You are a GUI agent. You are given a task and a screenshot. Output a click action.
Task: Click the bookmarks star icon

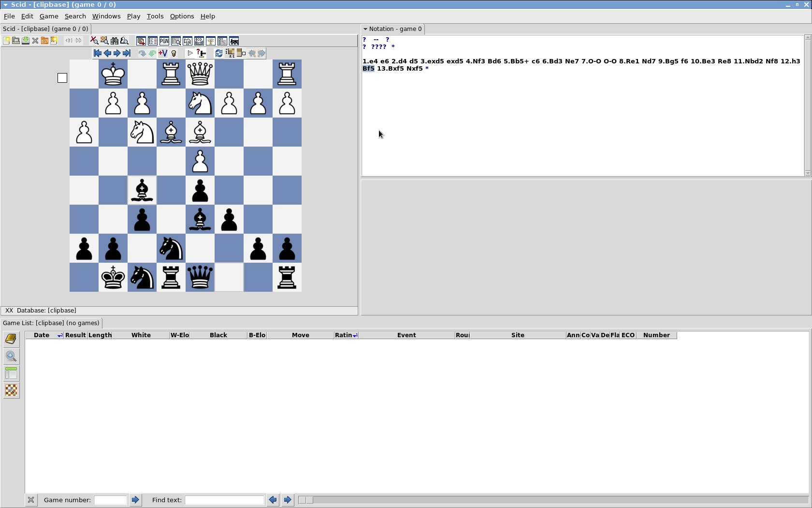pos(54,41)
